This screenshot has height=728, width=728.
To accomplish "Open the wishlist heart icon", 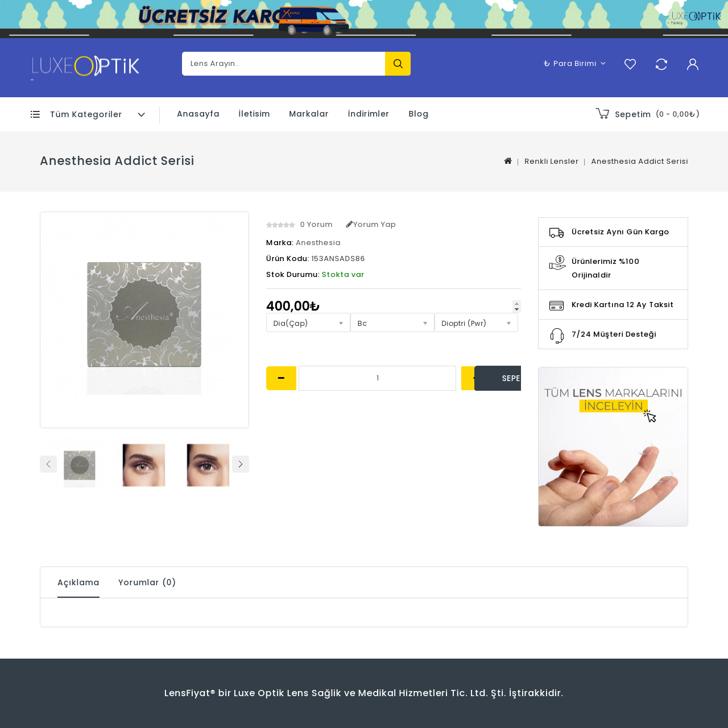I will click(x=630, y=64).
